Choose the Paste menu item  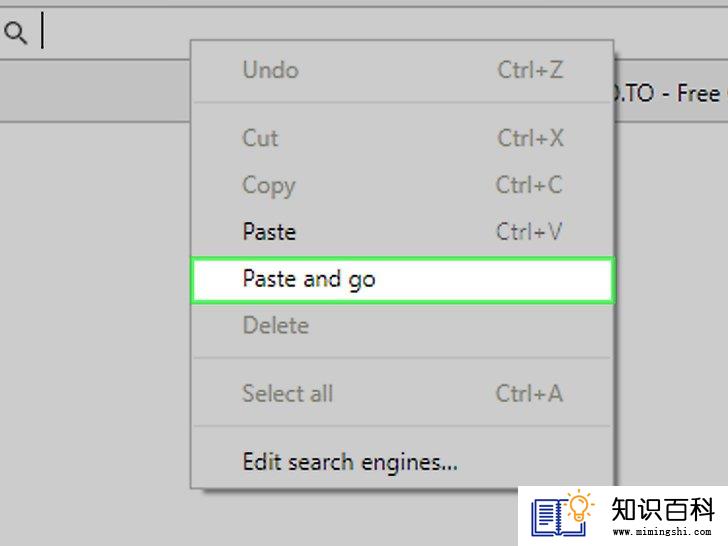[x=403, y=232]
